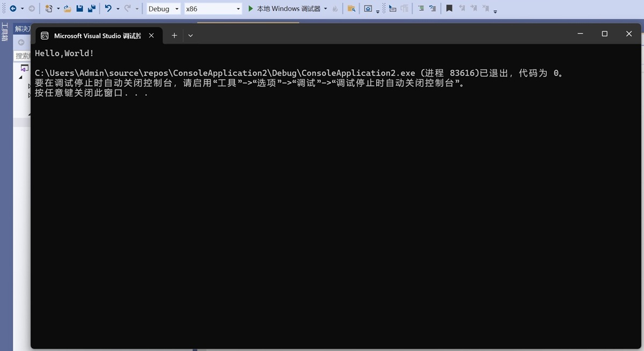The width and height of the screenshot is (644, 351).
Task: Click the line beginning 要在调试停止时自动关闭控制台
Action: click(x=250, y=83)
